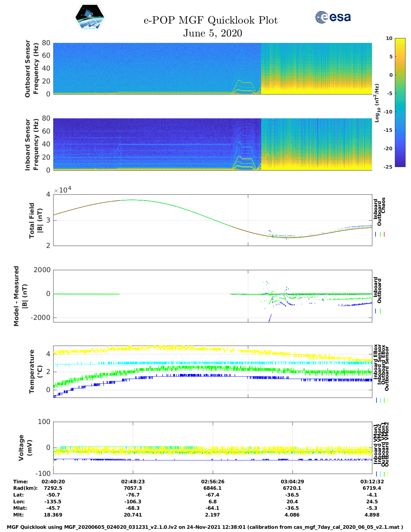Click the Total Field legend color markers
The height and width of the screenshot is (532, 411).
pos(380,234)
